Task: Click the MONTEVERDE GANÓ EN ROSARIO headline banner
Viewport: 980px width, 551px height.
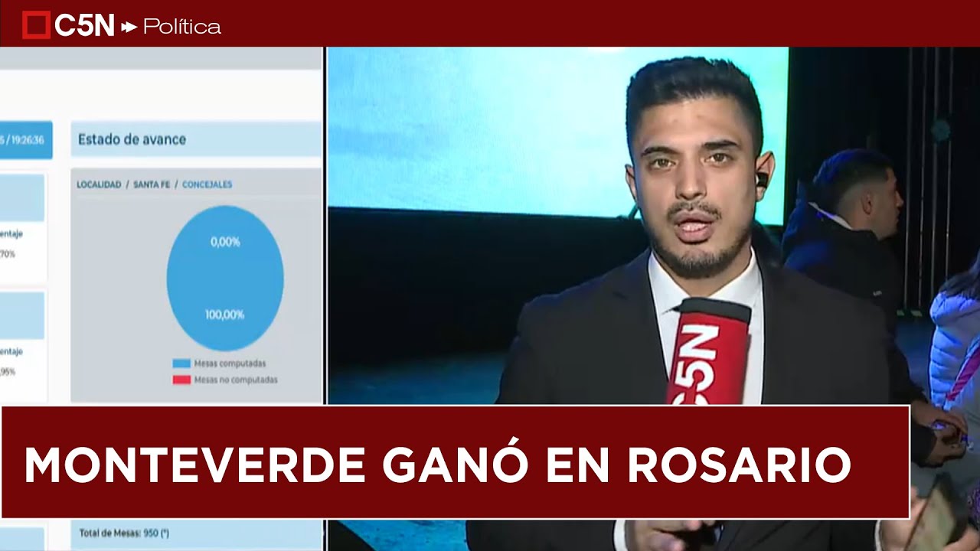Action: click(455, 462)
